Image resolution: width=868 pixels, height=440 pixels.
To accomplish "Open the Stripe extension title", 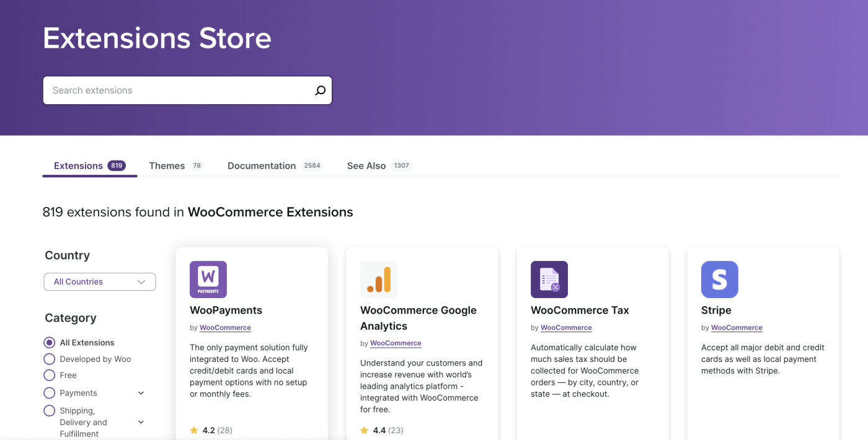I will [716, 310].
